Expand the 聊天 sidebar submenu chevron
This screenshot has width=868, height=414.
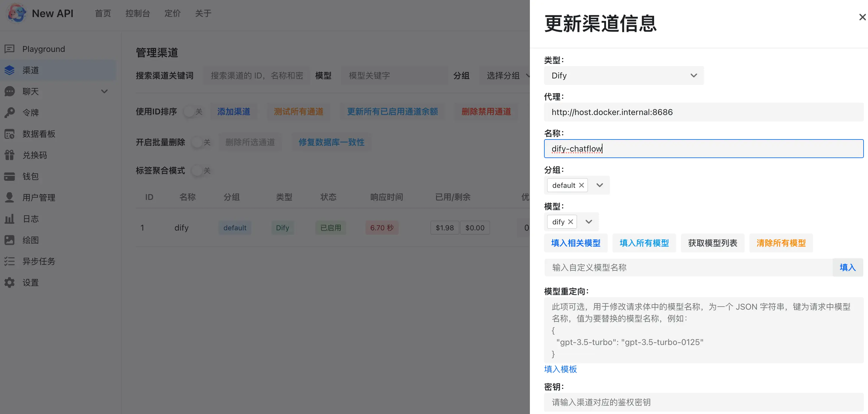tap(104, 91)
